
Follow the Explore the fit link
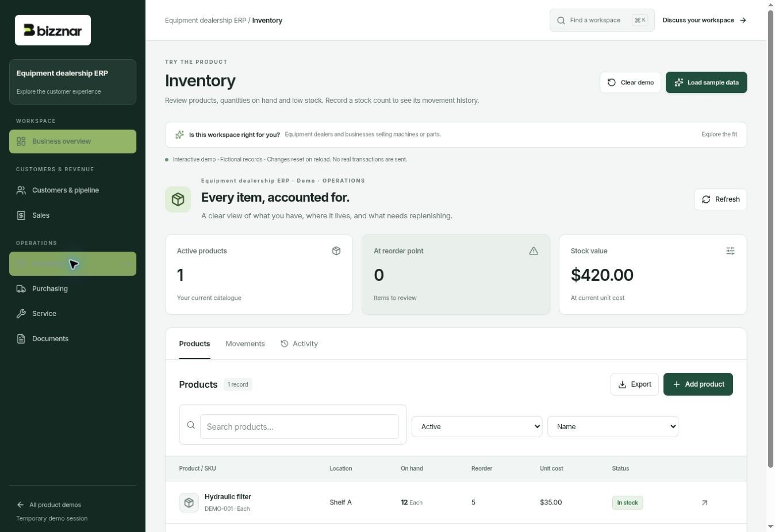click(x=719, y=134)
